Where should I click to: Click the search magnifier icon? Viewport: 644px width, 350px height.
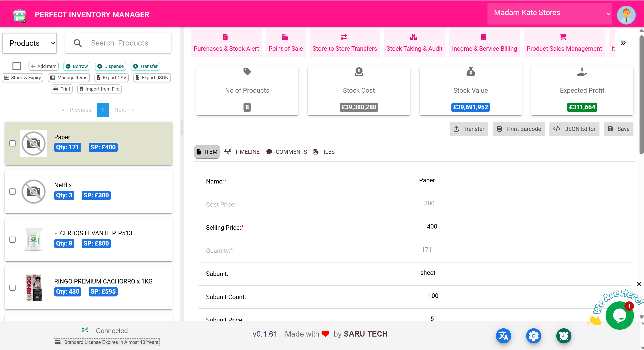coord(78,43)
